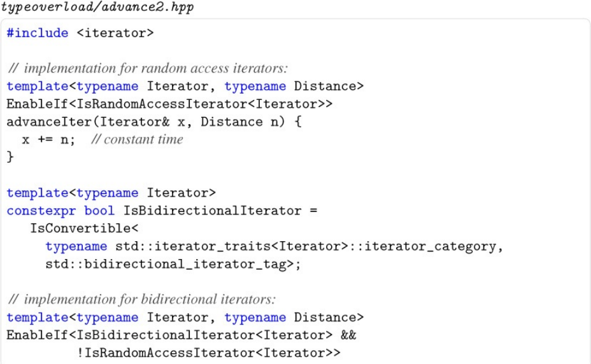591x364 pixels.
Task: Click the 'x += n;' statement
Action: click(48, 139)
